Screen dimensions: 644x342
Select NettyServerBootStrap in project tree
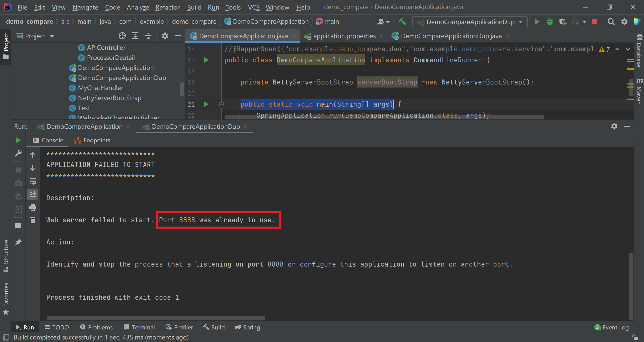109,98
